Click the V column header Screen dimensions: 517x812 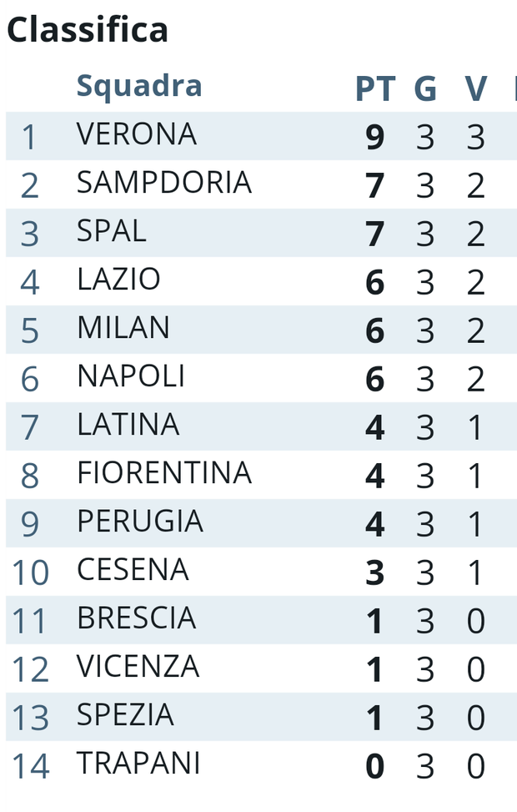click(475, 88)
